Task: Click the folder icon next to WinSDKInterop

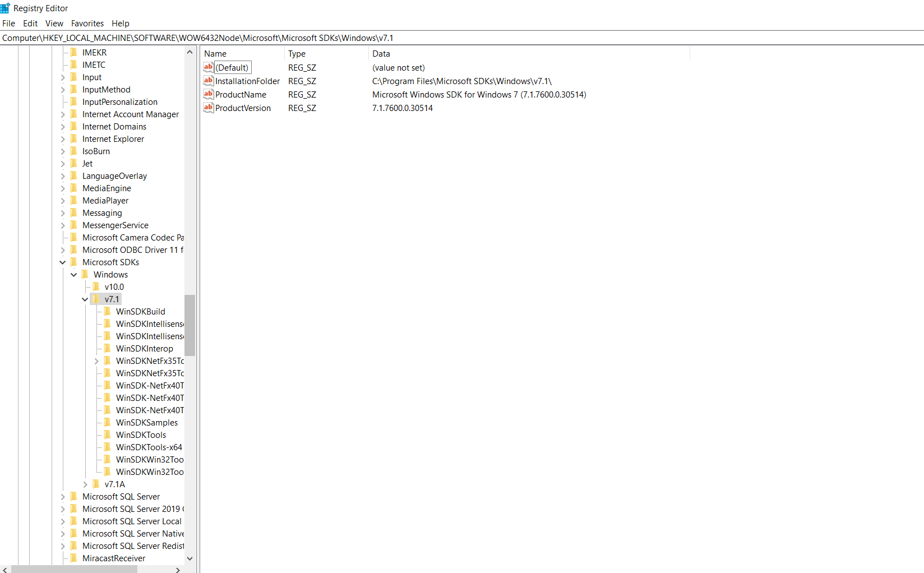Action: click(108, 348)
